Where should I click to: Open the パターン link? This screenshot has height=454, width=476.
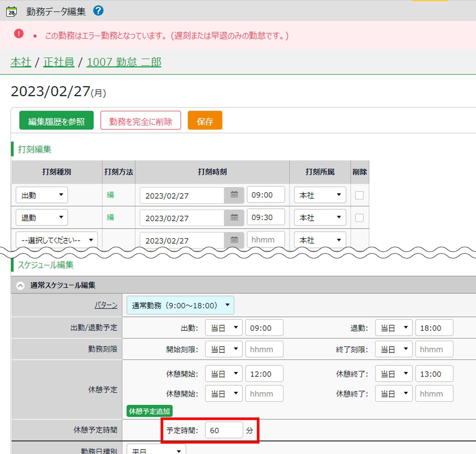(106, 305)
